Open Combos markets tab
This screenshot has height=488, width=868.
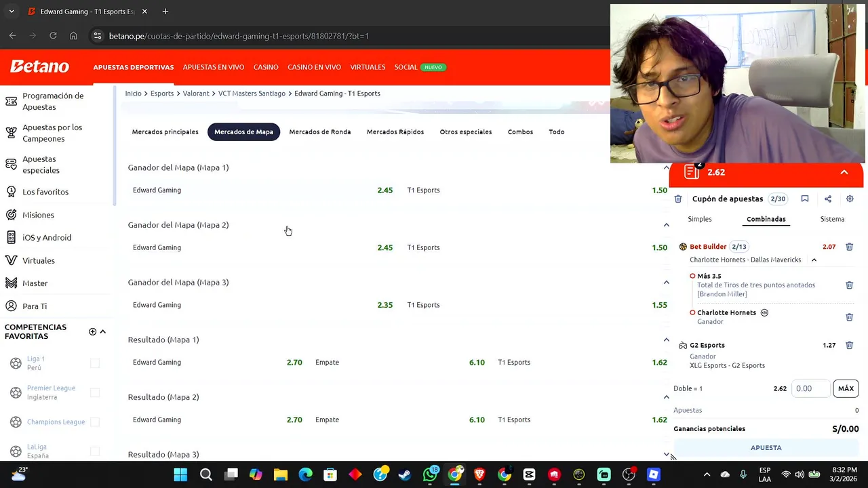tap(520, 131)
